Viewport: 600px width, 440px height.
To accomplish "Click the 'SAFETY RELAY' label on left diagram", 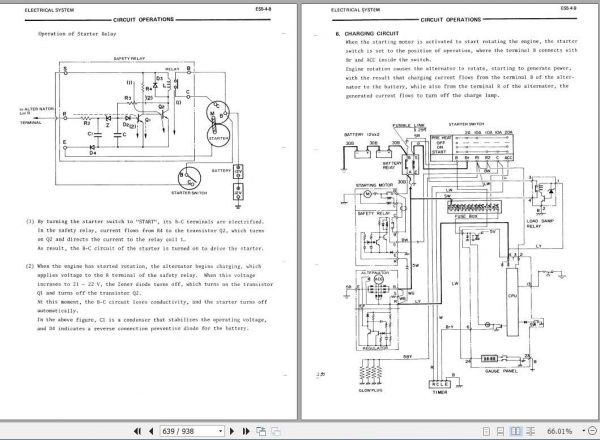I will [x=129, y=59].
